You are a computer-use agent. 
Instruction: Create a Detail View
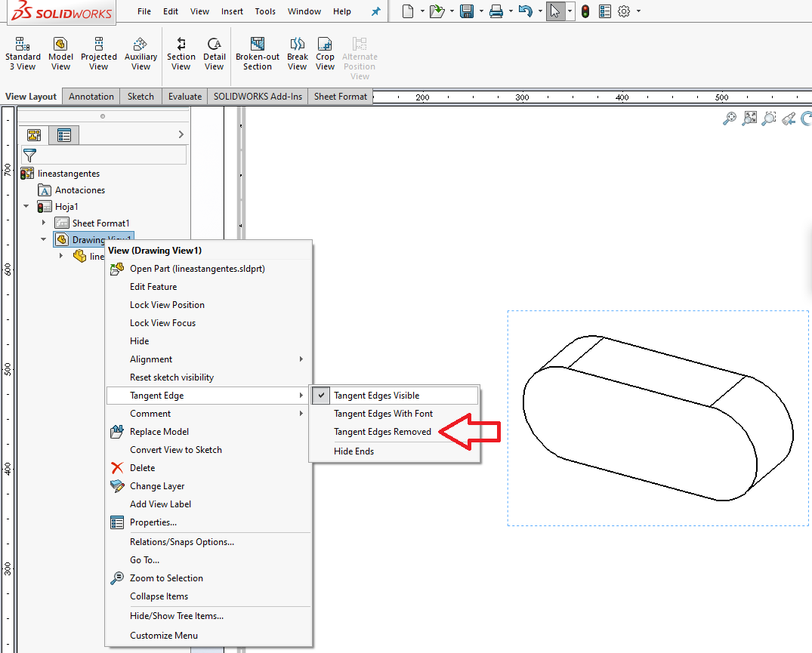pyautogui.click(x=214, y=53)
